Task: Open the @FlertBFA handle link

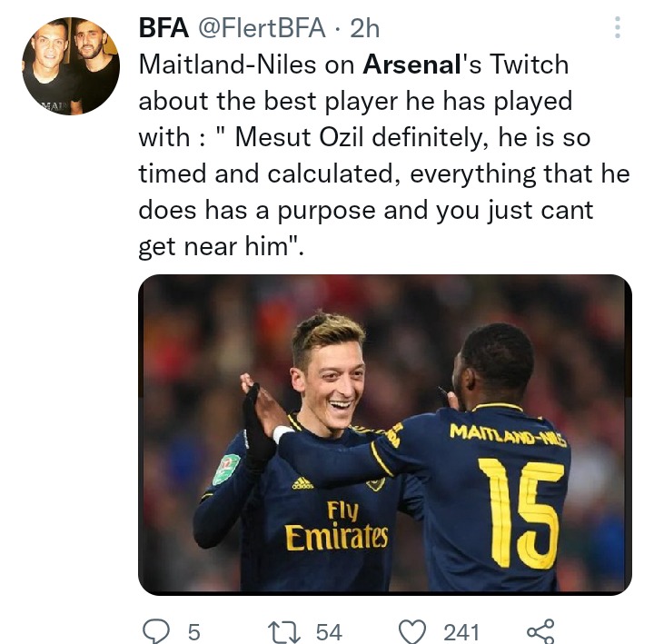Action: [262, 28]
